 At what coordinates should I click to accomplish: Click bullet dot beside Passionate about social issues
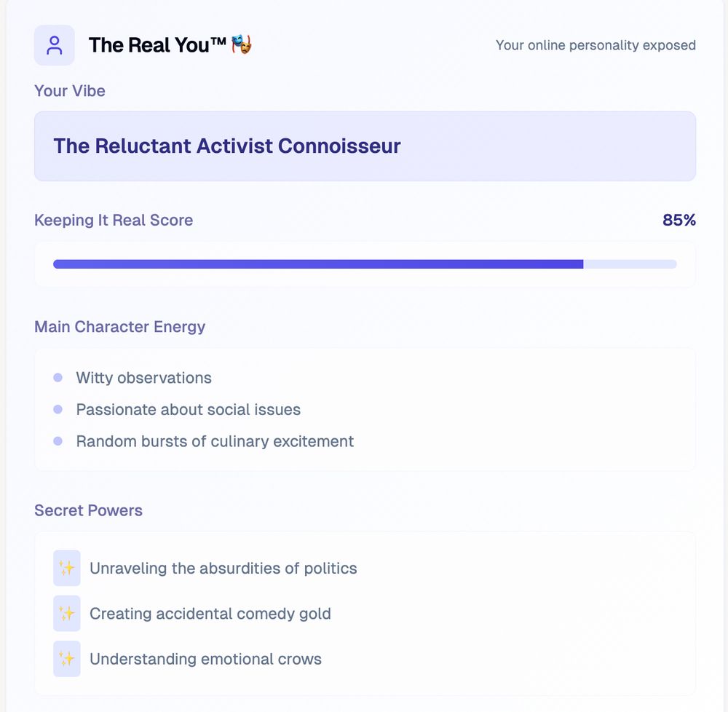click(58, 410)
